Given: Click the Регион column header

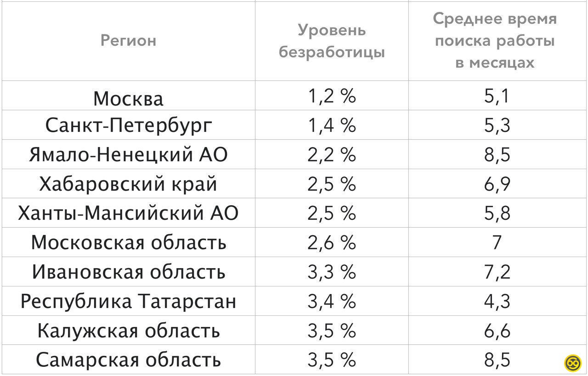Looking at the screenshot, I should click(129, 41).
